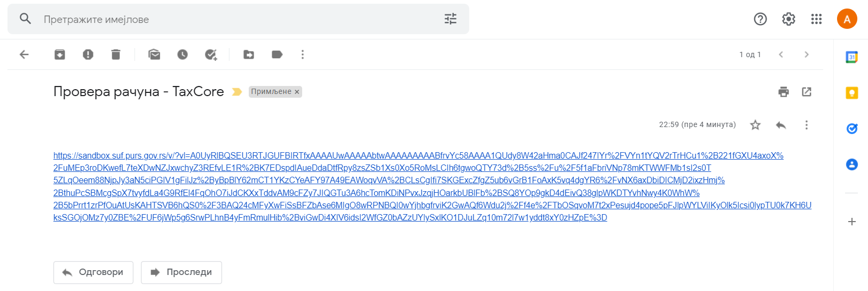Delete the email with the trash icon
The height and width of the screenshot is (291, 868).
click(116, 54)
